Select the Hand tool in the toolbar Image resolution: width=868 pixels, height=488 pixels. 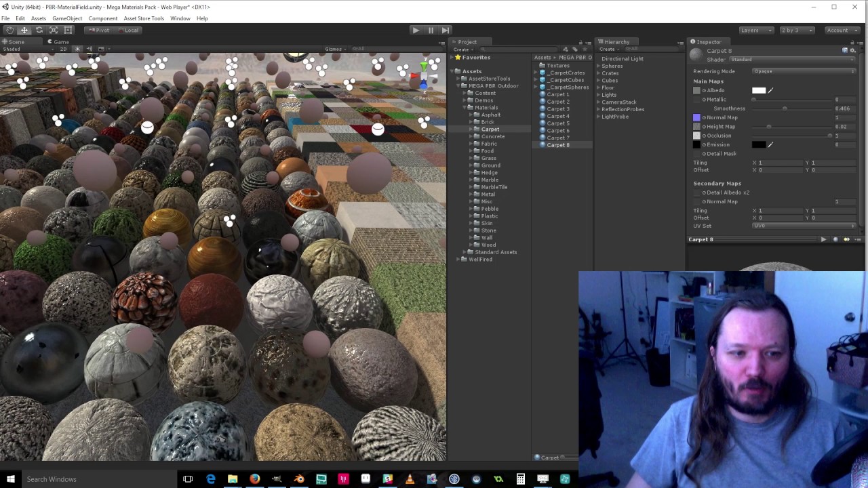pyautogui.click(x=9, y=30)
